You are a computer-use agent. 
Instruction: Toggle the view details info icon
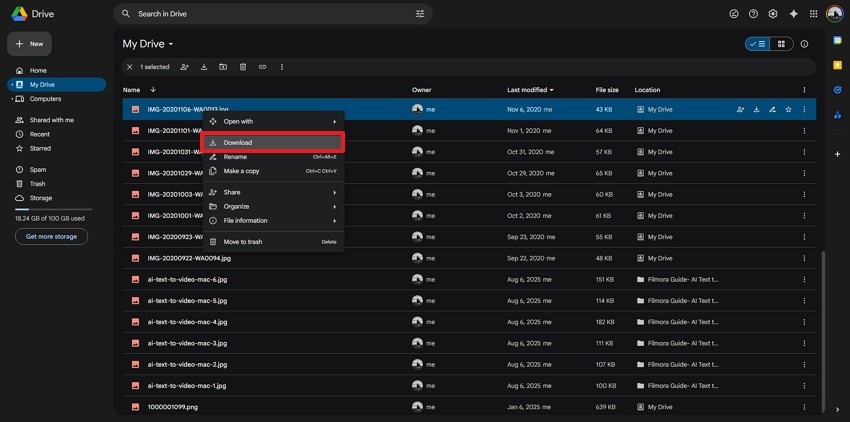(804, 44)
